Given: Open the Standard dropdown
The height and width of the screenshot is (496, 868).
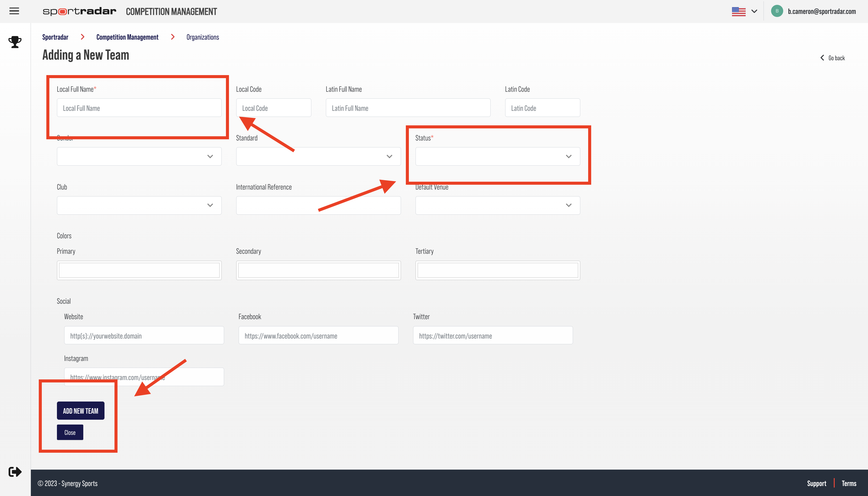Looking at the screenshot, I should 318,156.
